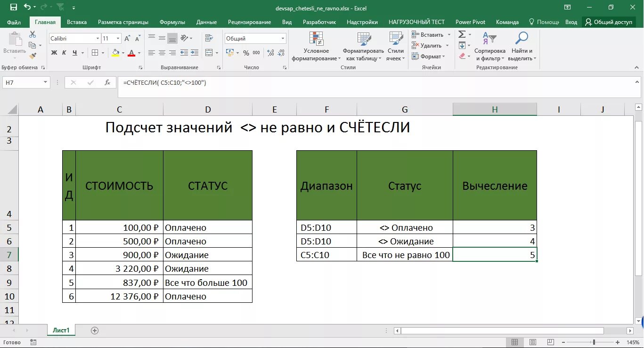Viewport: 644px width, 348px height.
Task: Open Условное форматирование conditional formatting
Action: click(316, 47)
